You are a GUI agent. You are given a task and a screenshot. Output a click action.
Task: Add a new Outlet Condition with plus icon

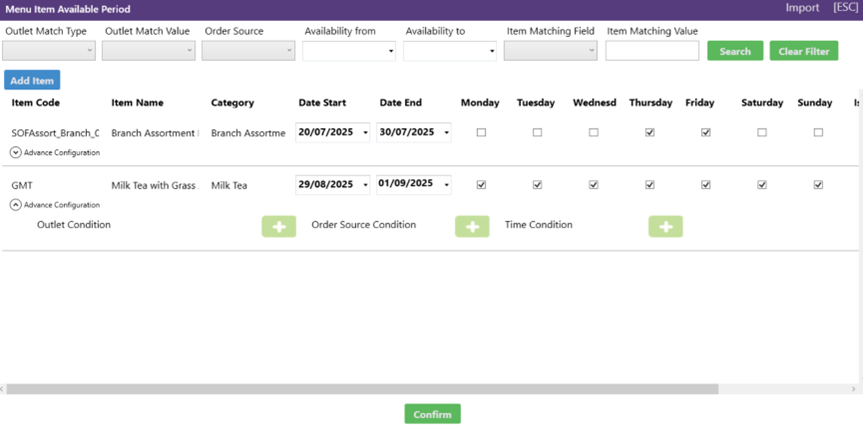(x=279, y=226)
